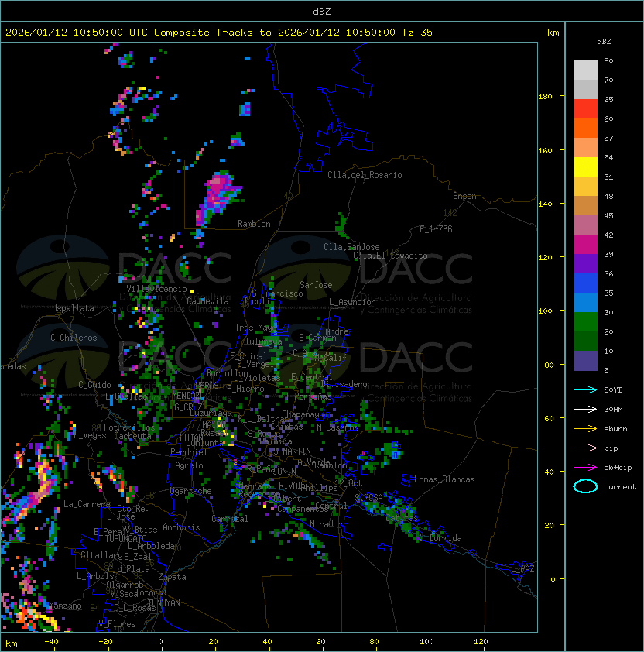Screen dimensions: 644x652
Task: Click the S_Francisco map label
Action: coord(277,293)
